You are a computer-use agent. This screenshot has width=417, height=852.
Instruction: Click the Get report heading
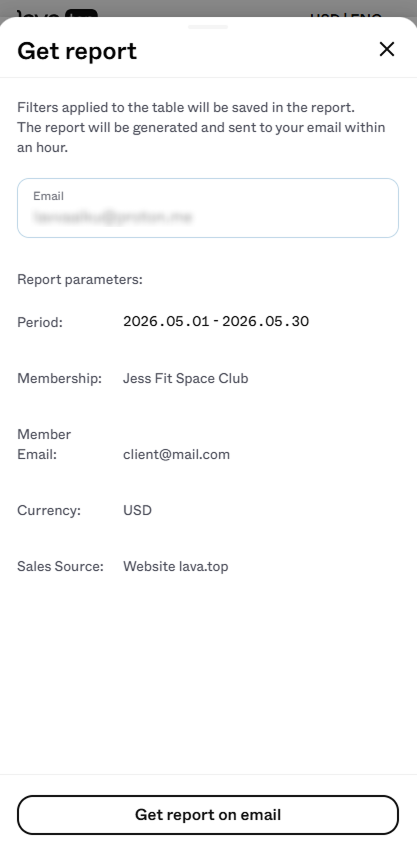coord(77,51)
